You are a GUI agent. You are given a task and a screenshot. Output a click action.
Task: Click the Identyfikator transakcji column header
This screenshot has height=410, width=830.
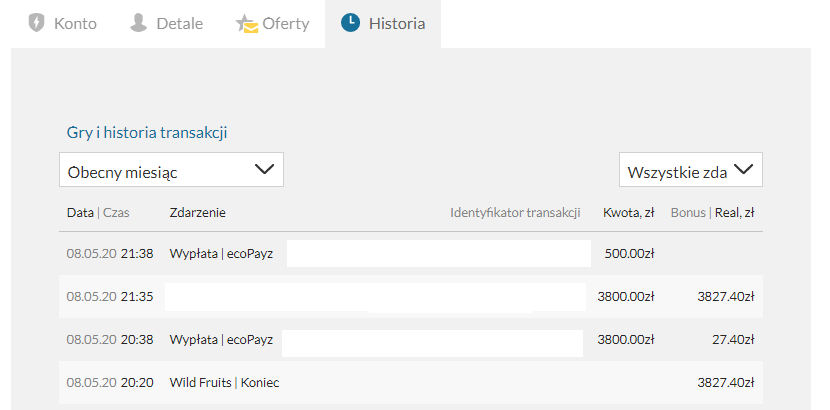click(515, 213)
